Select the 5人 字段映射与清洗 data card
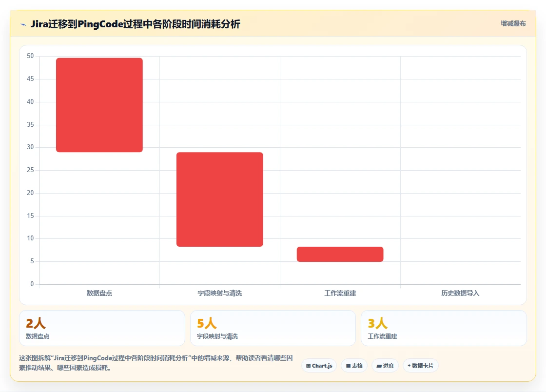Screen dimensions: 546x392 pos(273,328)
